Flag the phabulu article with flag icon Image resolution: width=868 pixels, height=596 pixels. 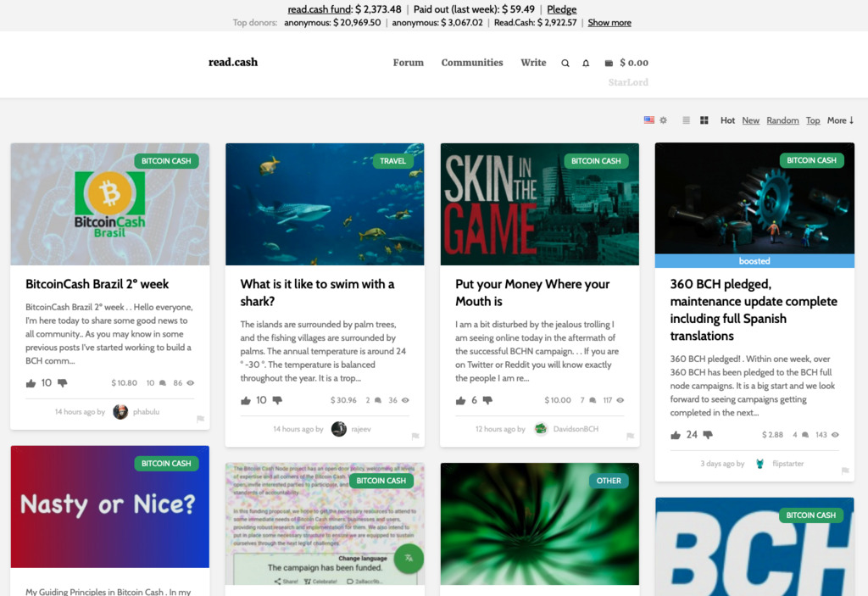[x=200, y=419]
